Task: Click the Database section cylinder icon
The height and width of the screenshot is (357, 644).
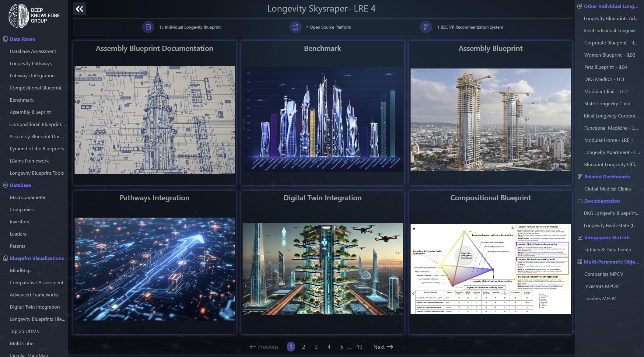Action: 5,185
